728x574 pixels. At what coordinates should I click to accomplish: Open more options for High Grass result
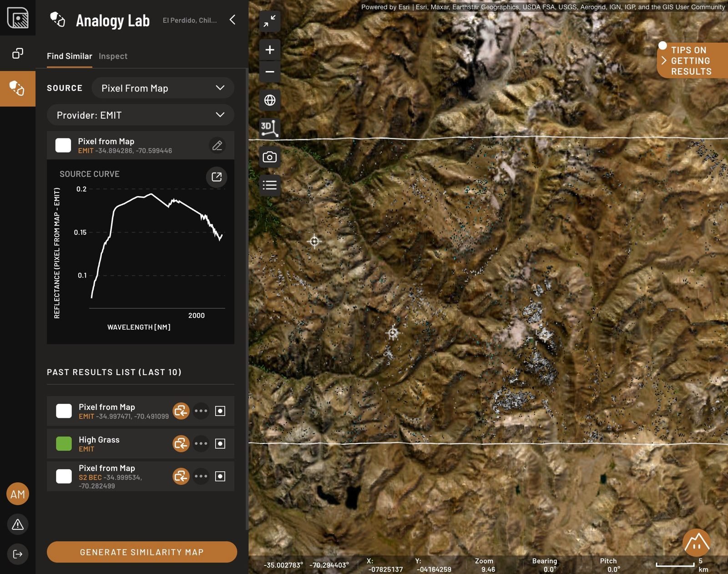[x=201, y=443]
